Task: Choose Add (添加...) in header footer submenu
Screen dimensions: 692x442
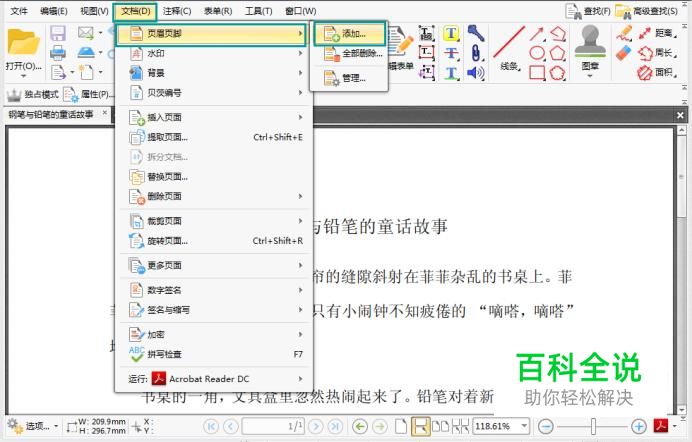Action: (350, 34)
